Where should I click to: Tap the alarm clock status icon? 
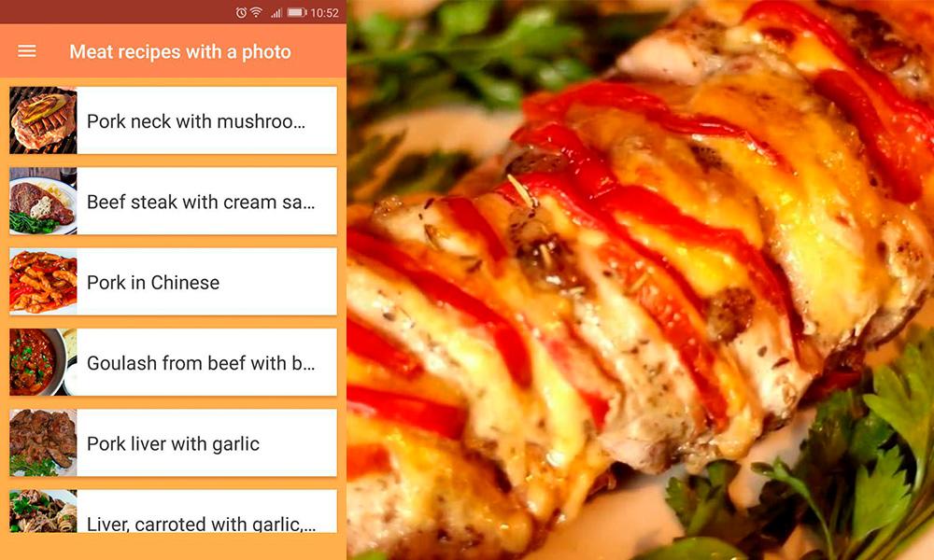[x=241, y=12]
